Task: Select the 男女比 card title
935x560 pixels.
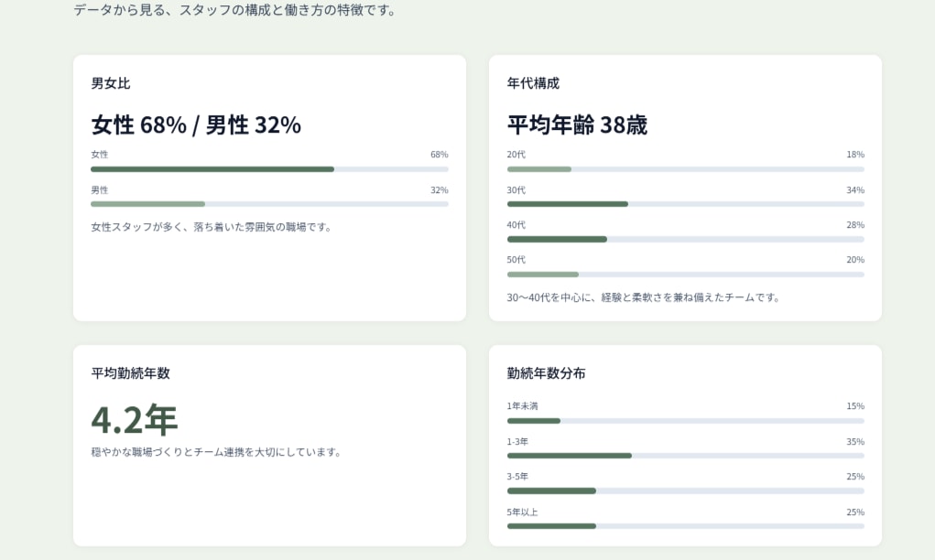Action: point(110,83)
